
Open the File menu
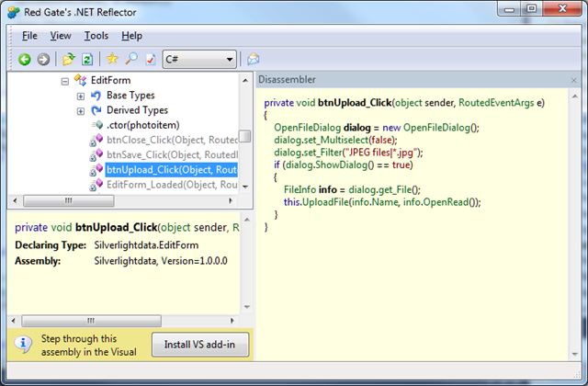(29, 36)
